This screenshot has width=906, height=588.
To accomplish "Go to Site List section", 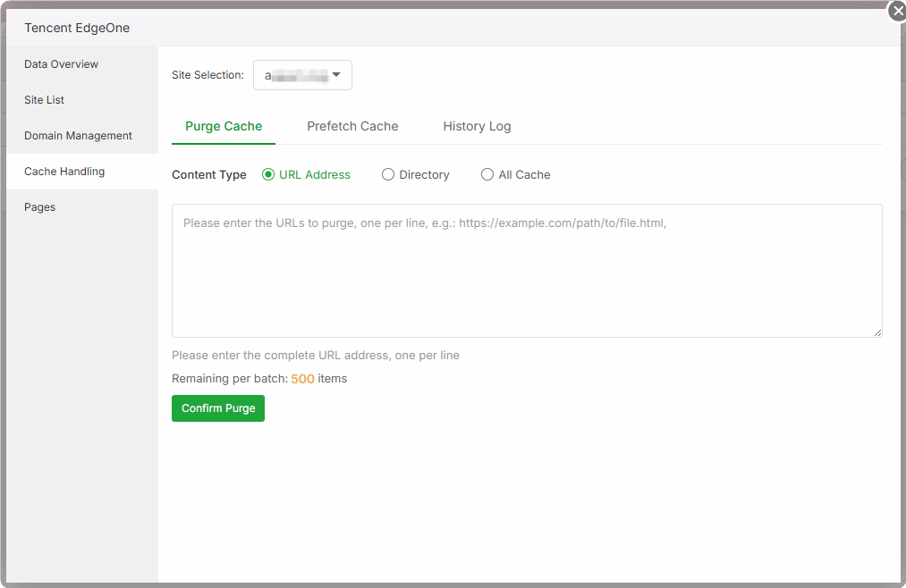I will tap(82, 100).
